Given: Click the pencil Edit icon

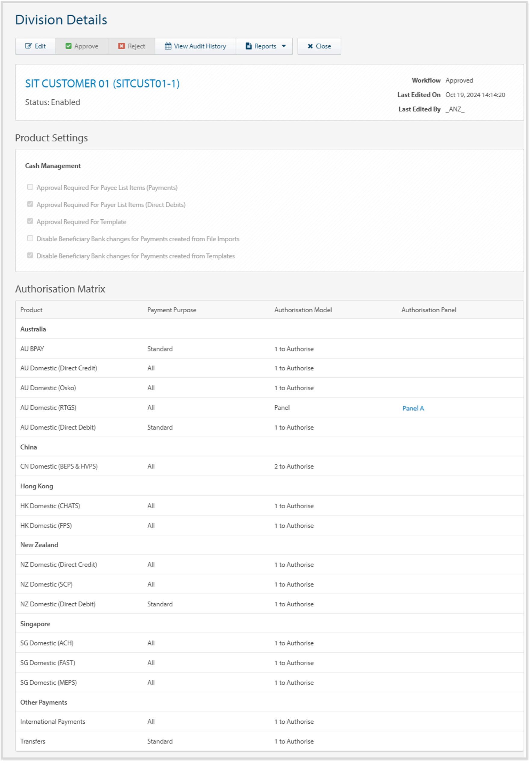Looking at the screenshot, I should tap(28, 46).
